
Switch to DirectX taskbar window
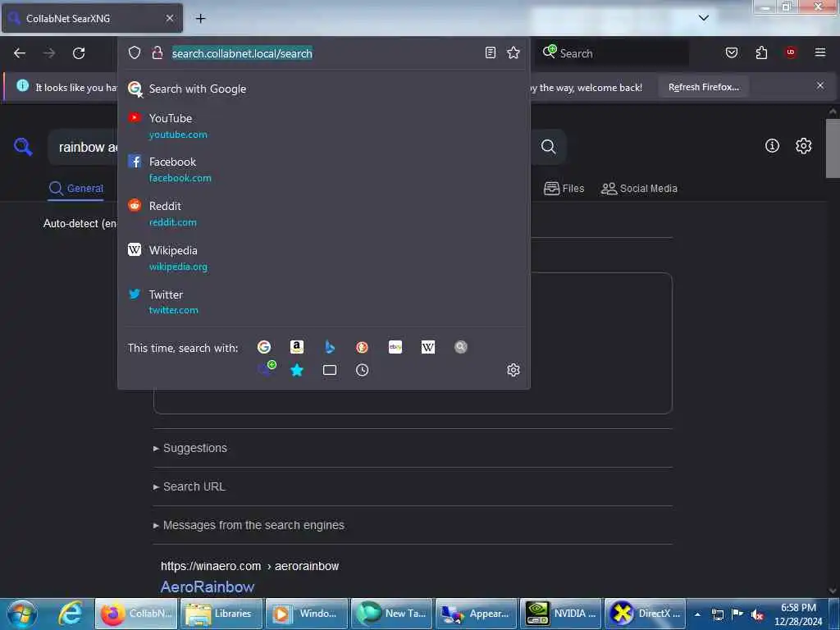click(646, 614)
